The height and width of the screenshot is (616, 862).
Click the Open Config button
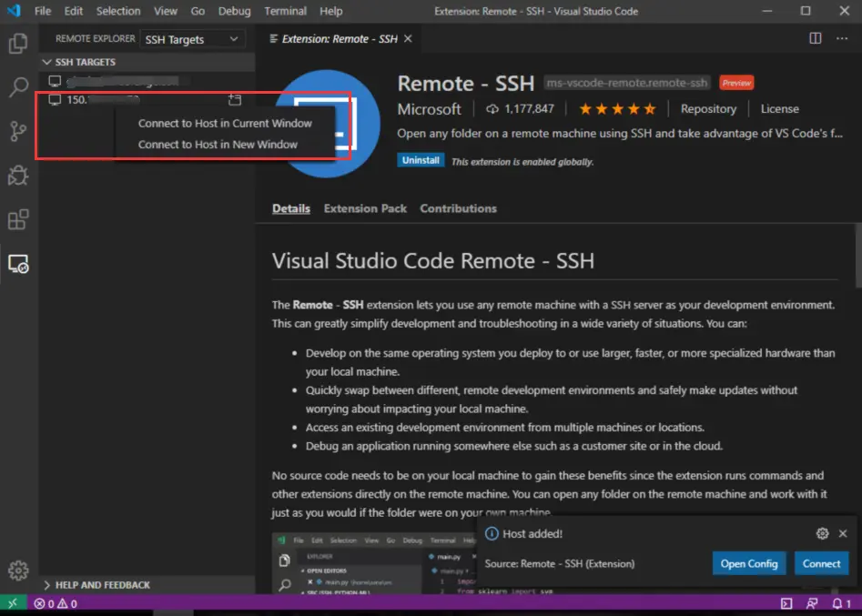click(749, 563)
